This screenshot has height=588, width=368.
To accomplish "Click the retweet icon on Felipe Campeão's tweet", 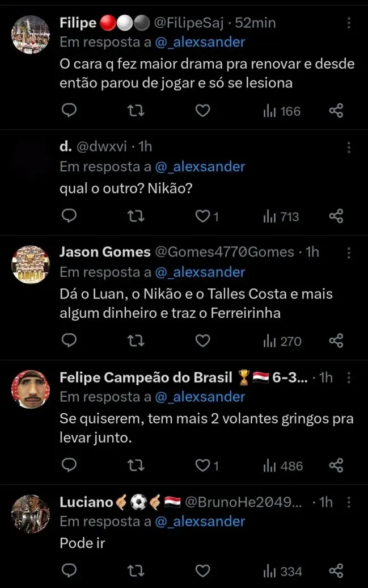I will pyautogui.click(x=135, y=466).
